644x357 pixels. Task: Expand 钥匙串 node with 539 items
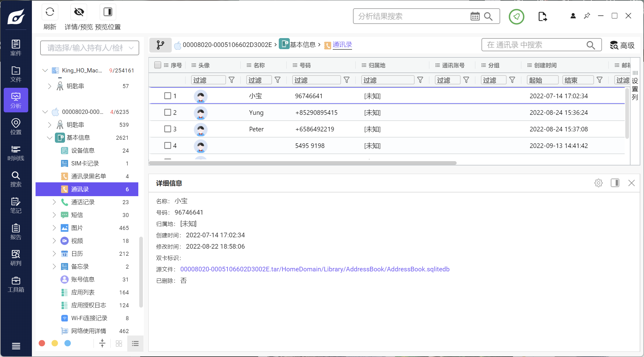(x=50, y=125)
